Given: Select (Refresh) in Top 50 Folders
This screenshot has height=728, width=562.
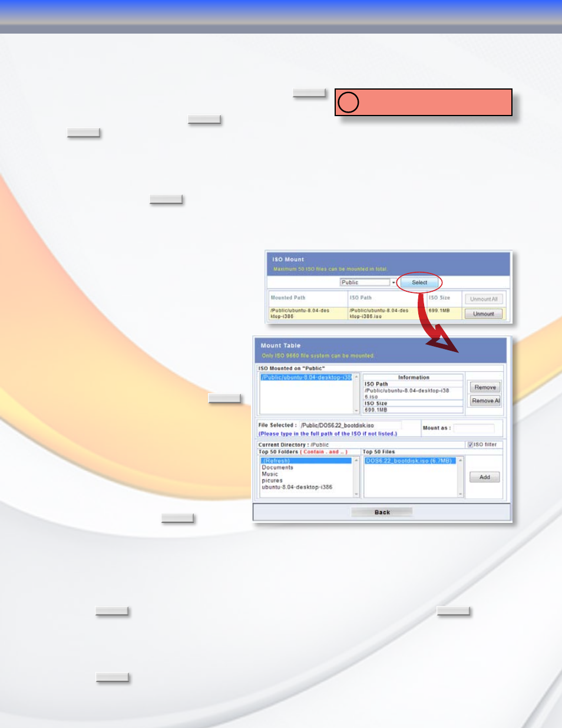Looking at the screenshot, I should tap(306, 461).
